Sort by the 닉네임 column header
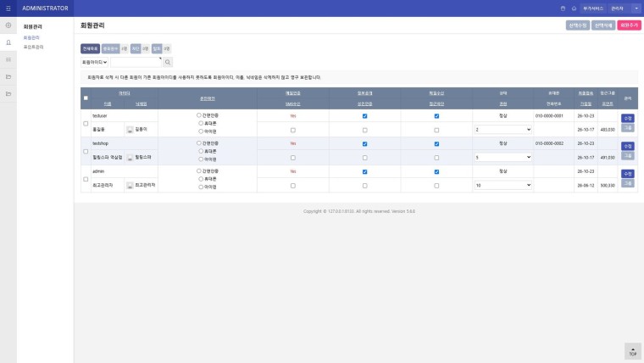The height and width of the screenshot is (363, 644). pos(142,104)
